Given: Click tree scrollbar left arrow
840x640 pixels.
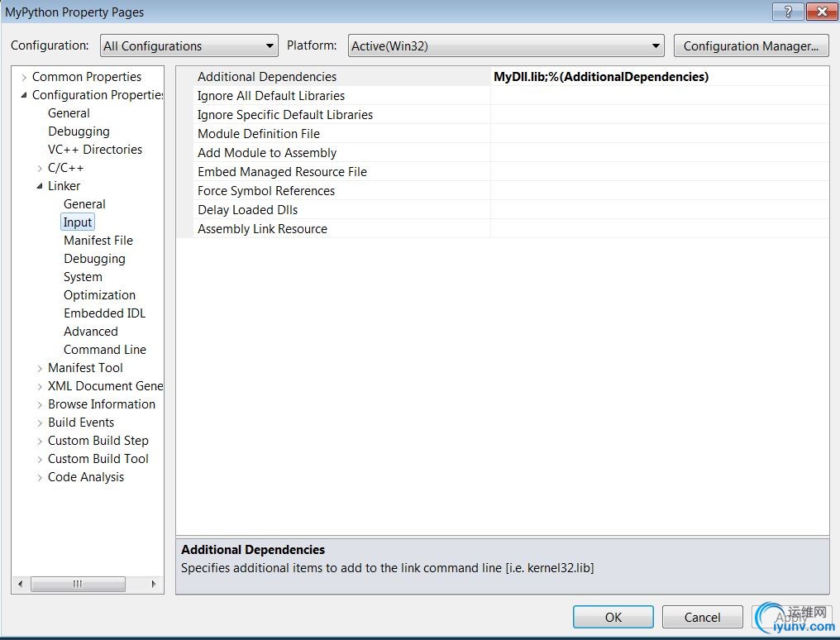Looking at the screenshot, I should click(x=21, y=584).
